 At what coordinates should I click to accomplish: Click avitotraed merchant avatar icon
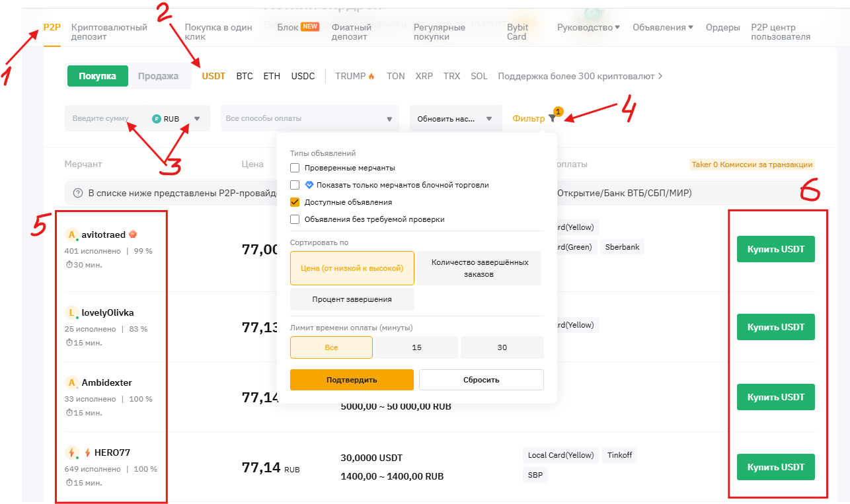point(72,235)
